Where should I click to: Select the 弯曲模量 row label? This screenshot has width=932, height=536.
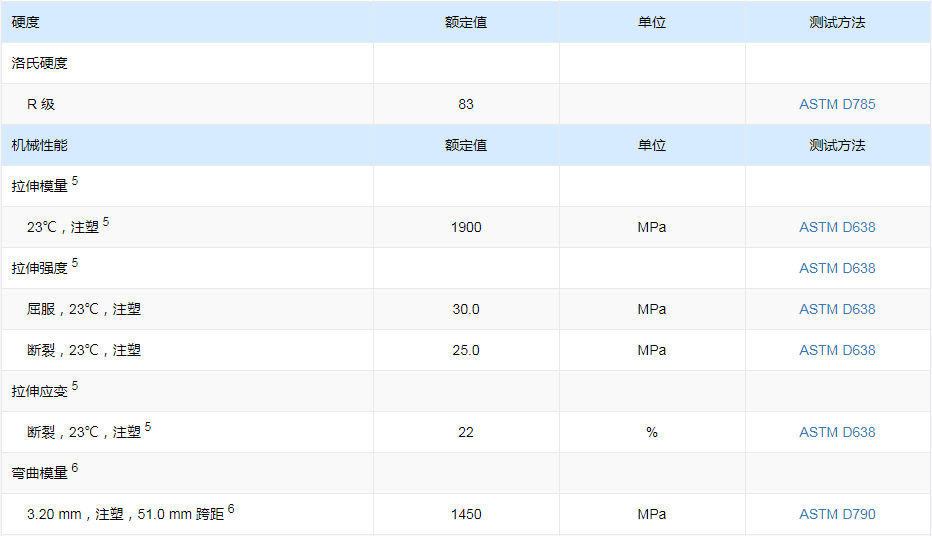[39, 473]
